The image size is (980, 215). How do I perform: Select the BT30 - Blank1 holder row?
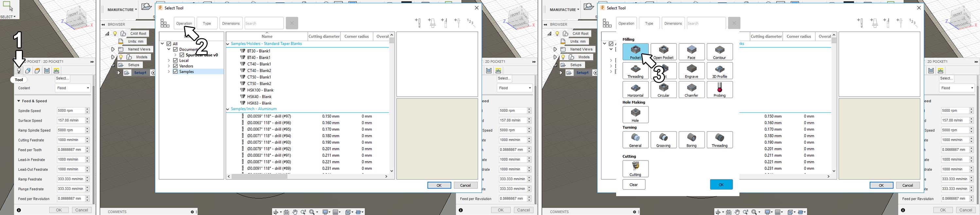click(307, 51)
